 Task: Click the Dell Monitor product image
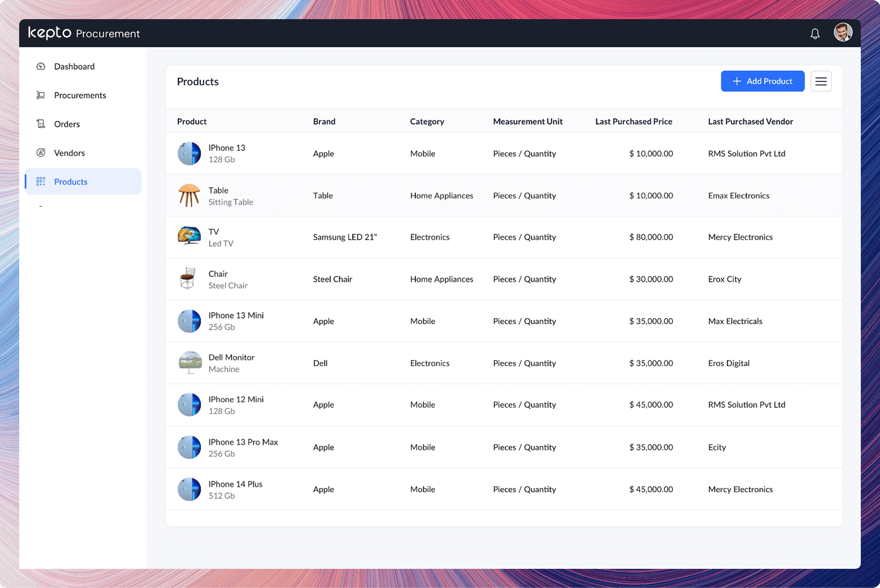tap(190, 363)
